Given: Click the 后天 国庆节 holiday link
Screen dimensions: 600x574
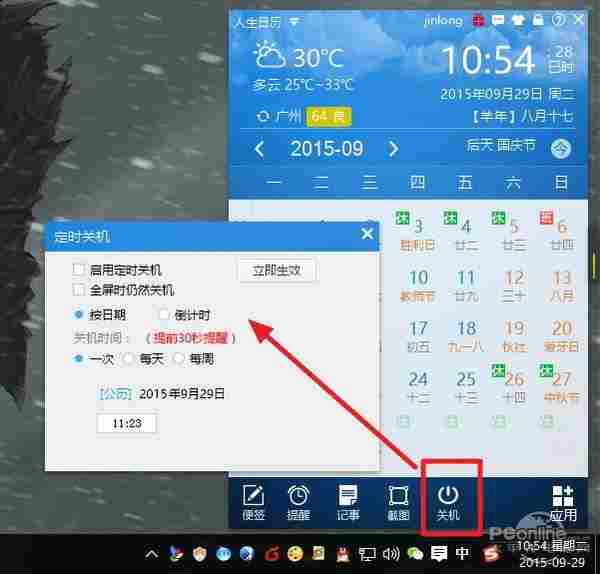Looking at the screenshot, I should pyautogui.click(x=501, y=145).
